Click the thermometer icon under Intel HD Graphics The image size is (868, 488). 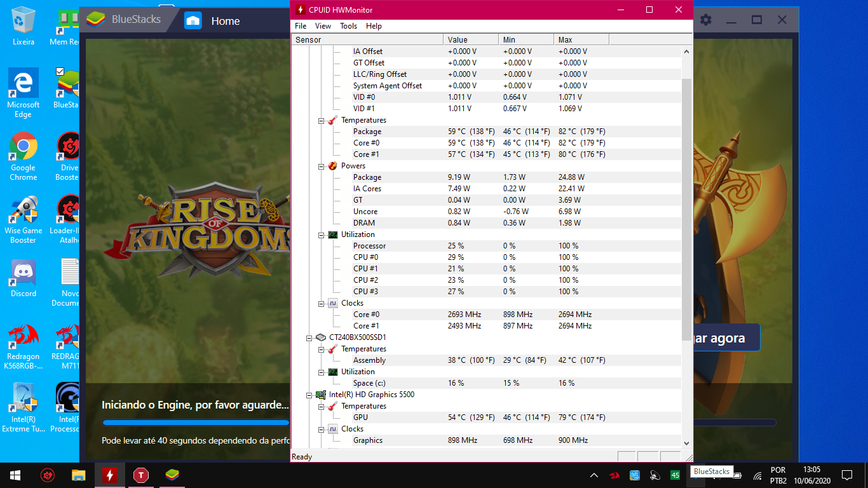[x=332, y=406]
